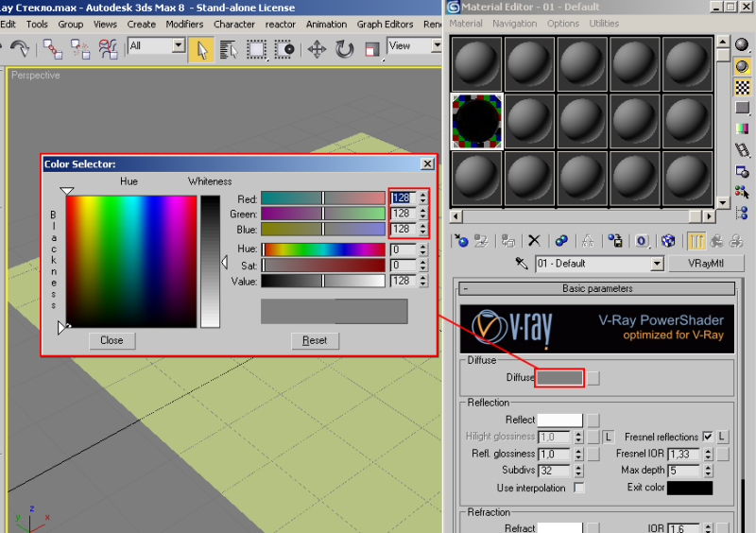Click the Show End Result icon
The width and height of the screenshot is (756, 533).
pyautogui.click(x=696, y=240)
